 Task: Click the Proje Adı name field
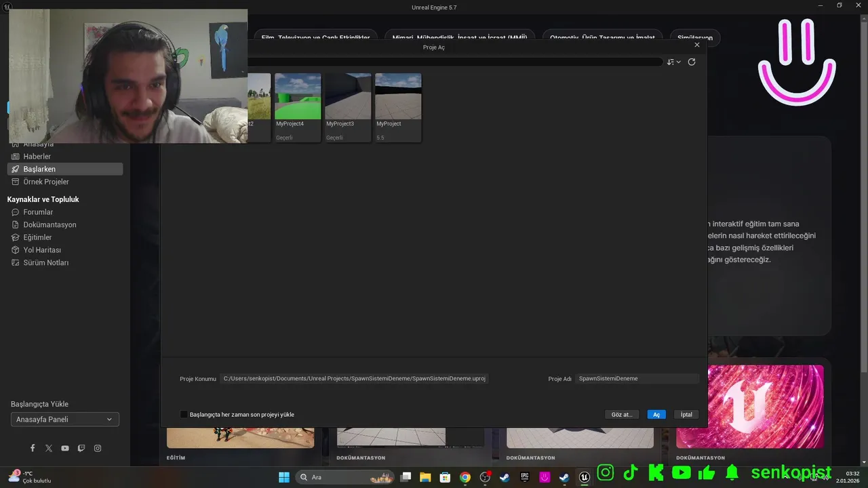point(637,378)
